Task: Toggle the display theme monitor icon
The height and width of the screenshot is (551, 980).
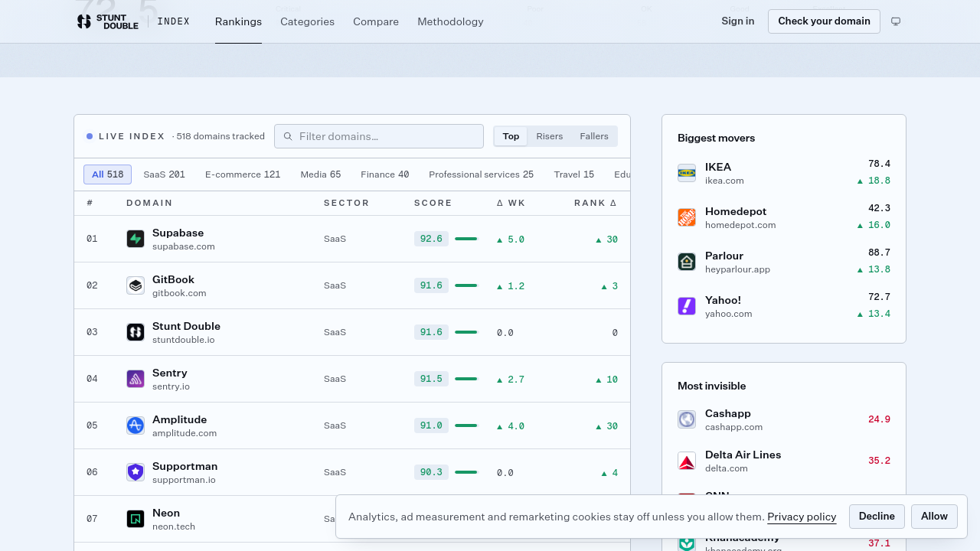Action: (896, 21)
